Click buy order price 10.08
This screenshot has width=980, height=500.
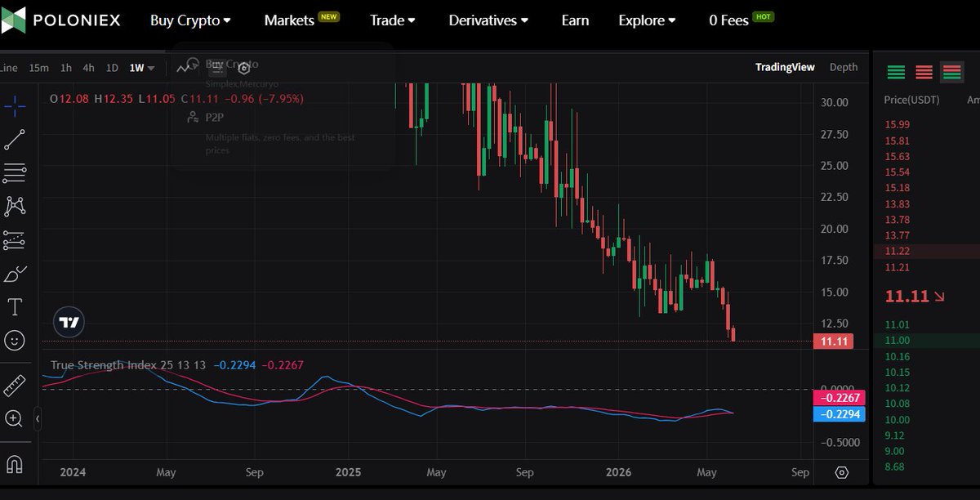click(897, 404)
